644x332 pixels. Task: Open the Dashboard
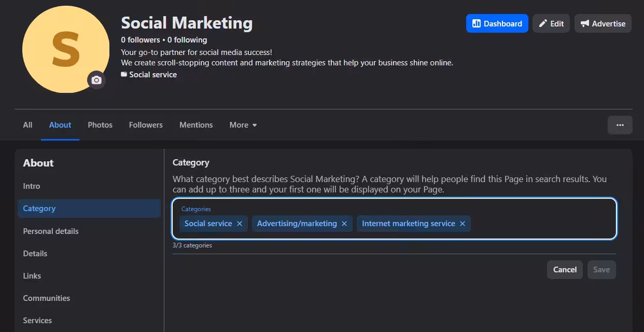[x=497, y=23]
